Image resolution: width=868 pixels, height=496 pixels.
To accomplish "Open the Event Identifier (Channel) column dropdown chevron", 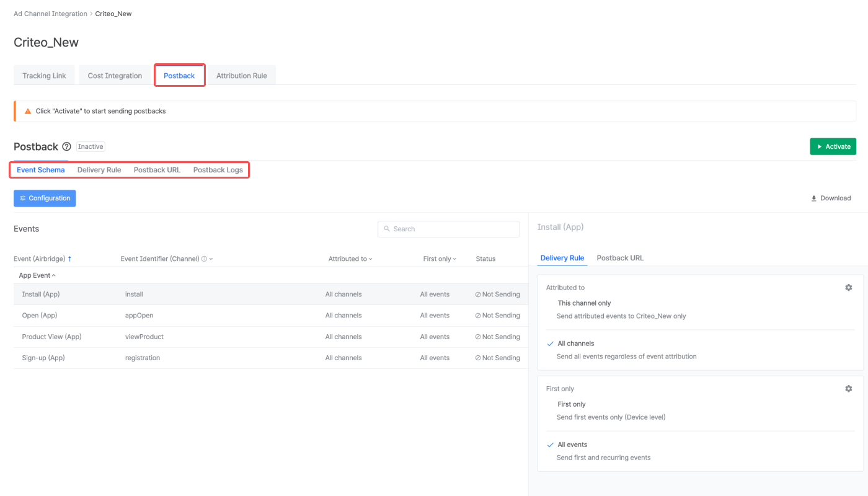I will [211, 259].
